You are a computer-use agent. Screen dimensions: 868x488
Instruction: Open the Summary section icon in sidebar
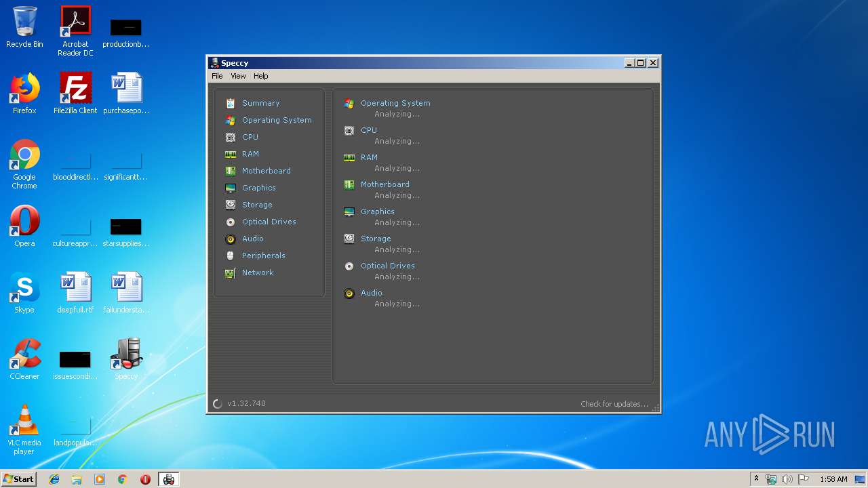tap(231, 103)
